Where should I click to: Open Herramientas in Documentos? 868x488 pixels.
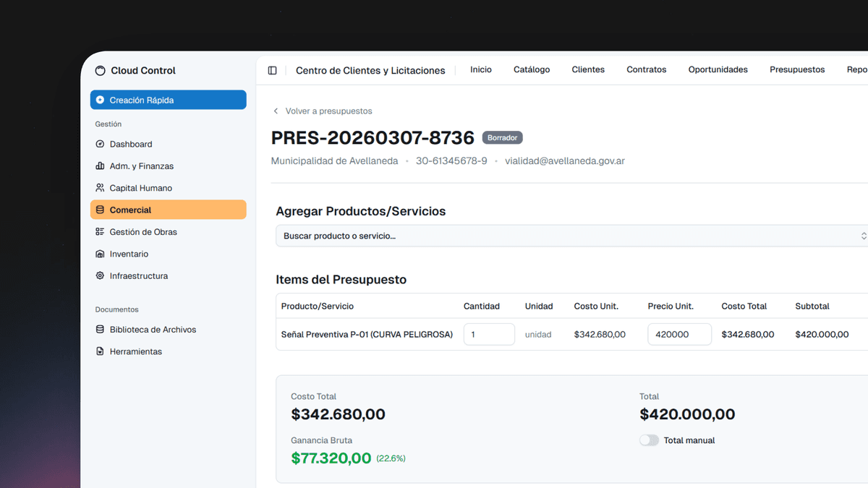[x=169, y=351]
